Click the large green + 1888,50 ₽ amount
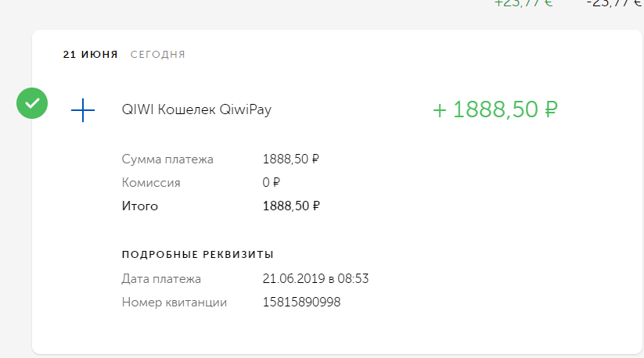 coord(495,110)
